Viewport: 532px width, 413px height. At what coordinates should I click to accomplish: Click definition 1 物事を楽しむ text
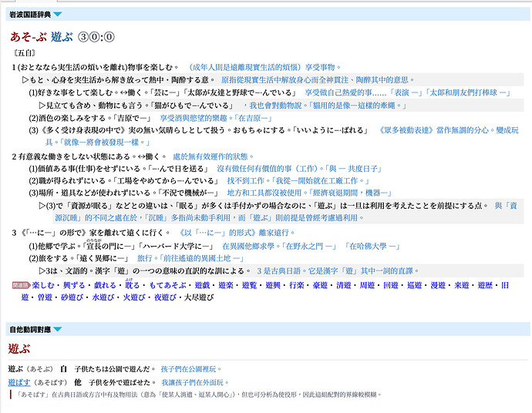95,67
